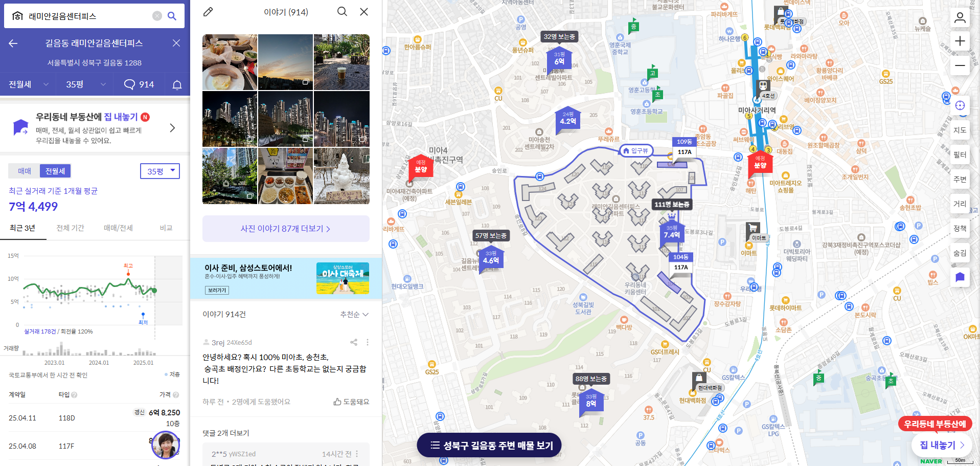Click the blue flag icon on map sidebar
Image resolution: width=980 pixels, height=466 pixels.
(960, 277)
